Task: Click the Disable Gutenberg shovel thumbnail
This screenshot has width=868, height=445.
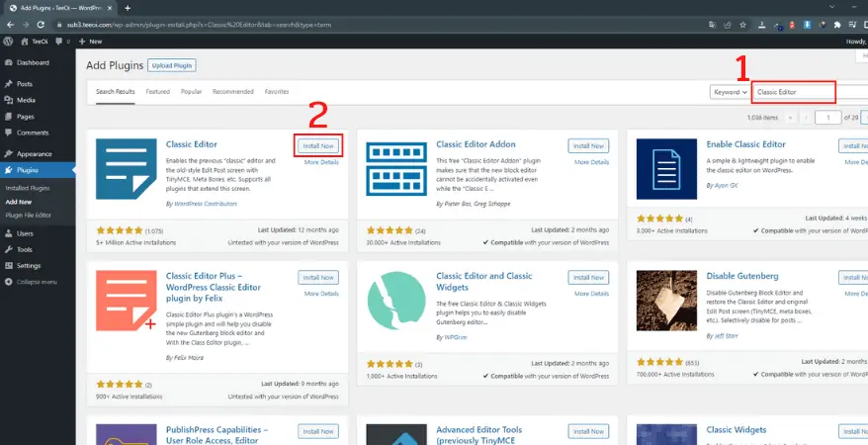Action: (x=666, y=301)
